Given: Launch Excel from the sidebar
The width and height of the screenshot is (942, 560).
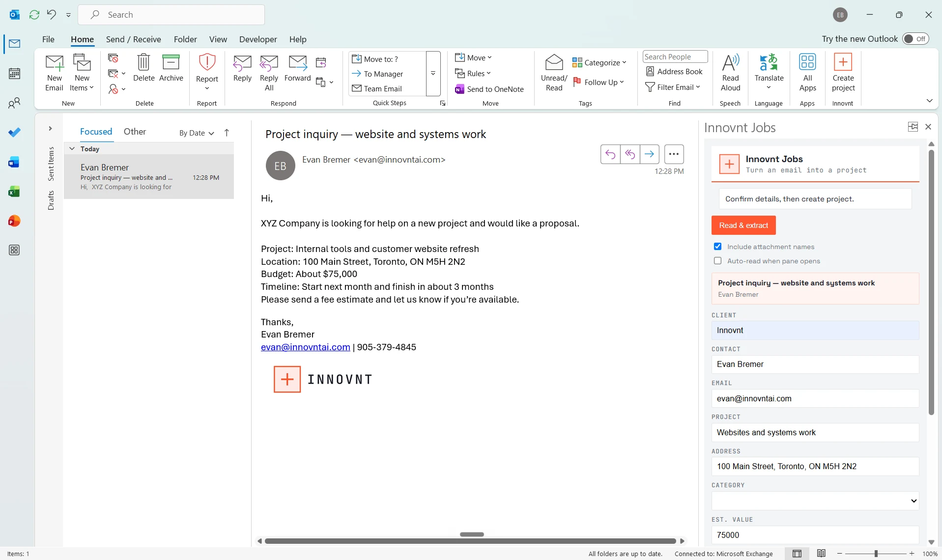Looking at the screenshot, I should (14, 192).
